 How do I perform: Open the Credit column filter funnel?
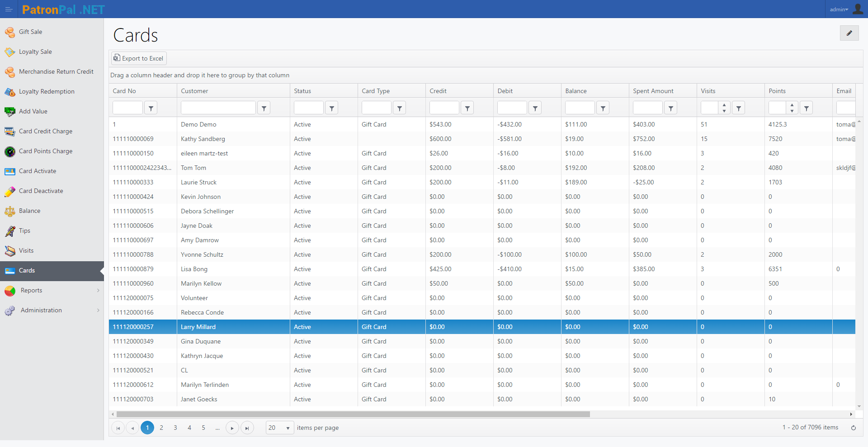coord(467,108)
